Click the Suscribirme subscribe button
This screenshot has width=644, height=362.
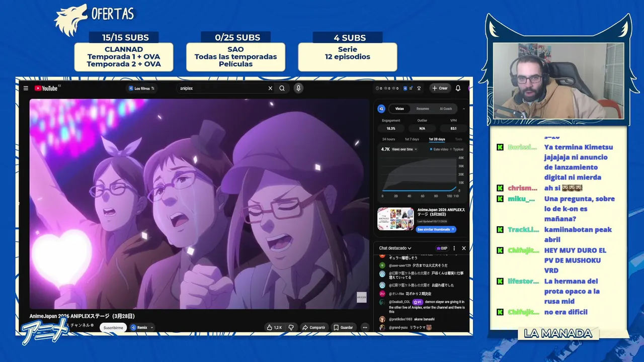tap(113, 328)
